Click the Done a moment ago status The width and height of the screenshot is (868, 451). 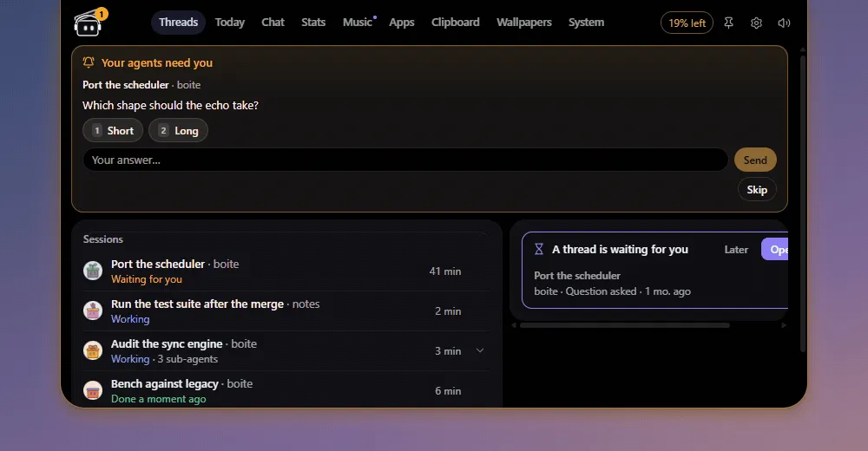[158, 398]
